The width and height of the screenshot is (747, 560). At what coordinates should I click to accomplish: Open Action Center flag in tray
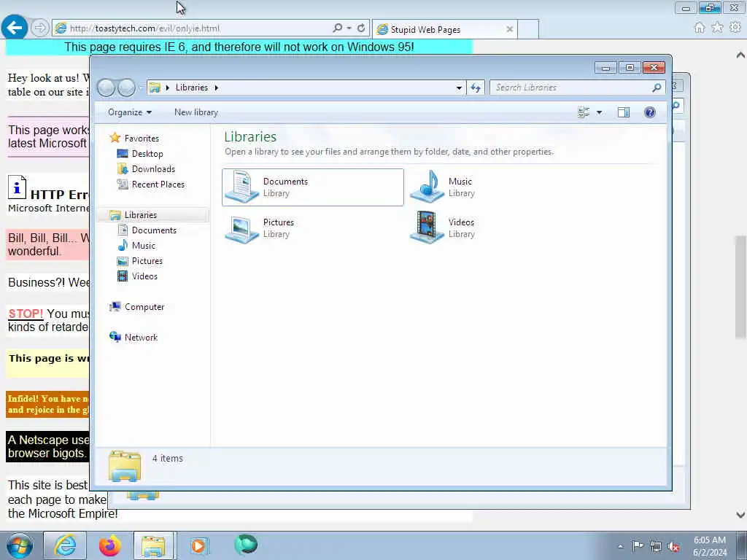tap(638, 546)
